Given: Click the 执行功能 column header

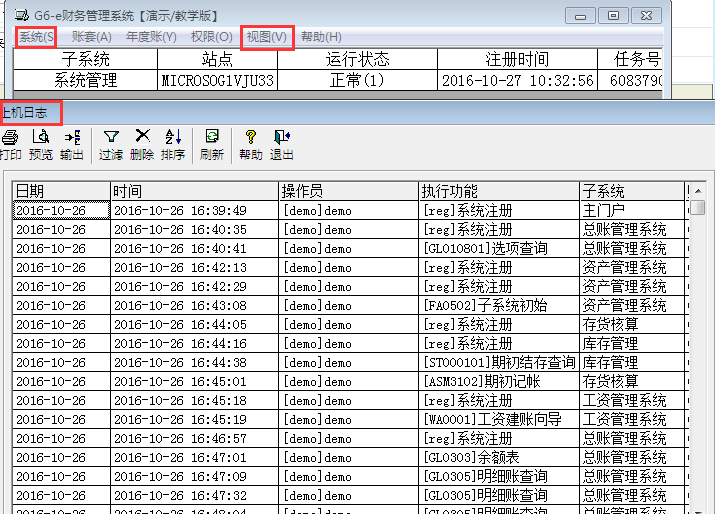Looking at the screenshot, I should (x=499, y=191).
